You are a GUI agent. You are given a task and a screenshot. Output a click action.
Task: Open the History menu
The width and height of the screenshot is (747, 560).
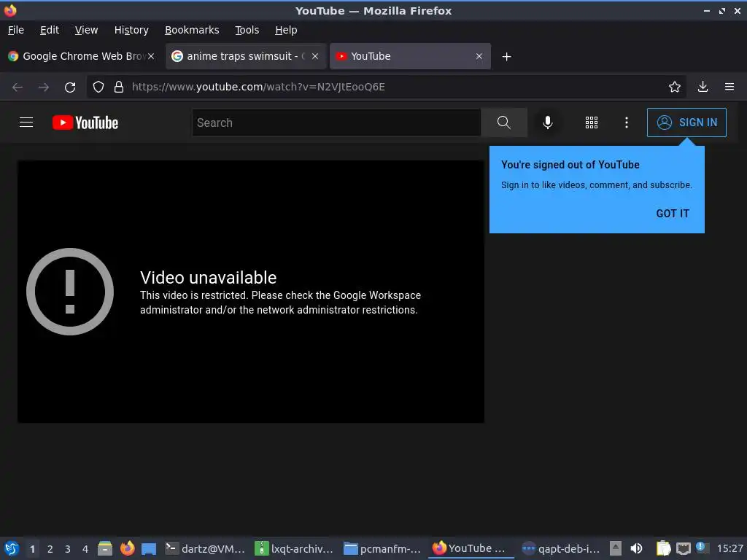tap(131, 30)
